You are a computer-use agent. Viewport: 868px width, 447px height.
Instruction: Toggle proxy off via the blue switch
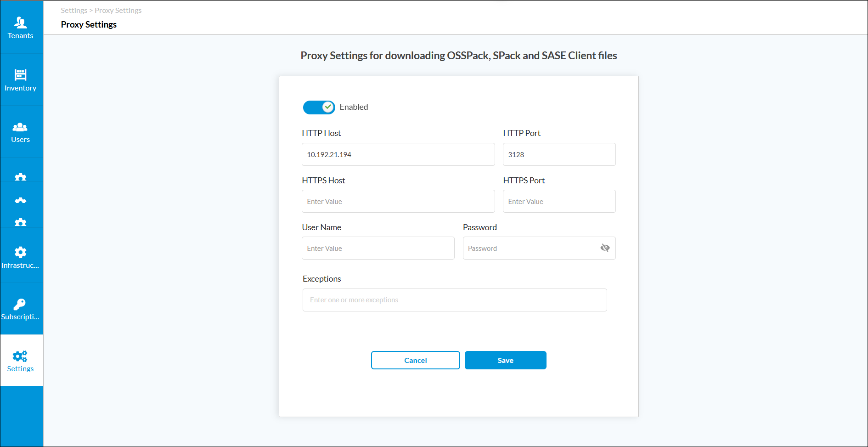(319, 107)
